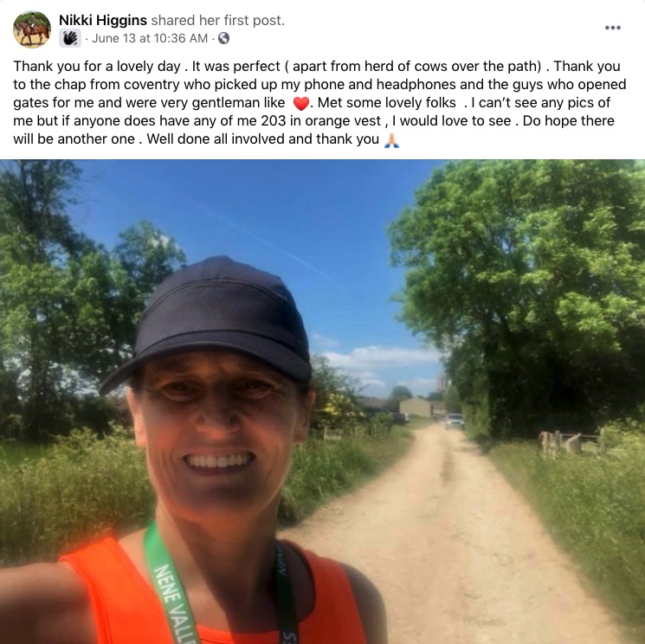Open the selfie photo in viewer
The image size is (645, 644).
322,402
